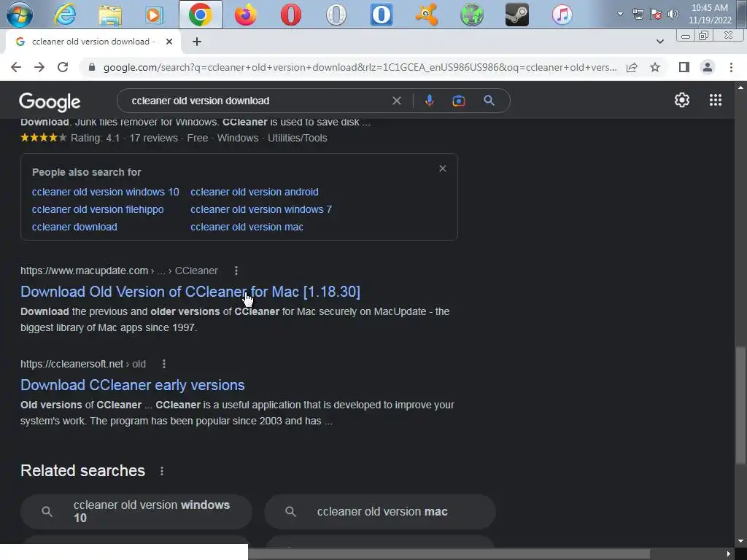Reload the Google search page
Image resolution: width=747 pixels, height=560 pixels.
coord(63,67)
